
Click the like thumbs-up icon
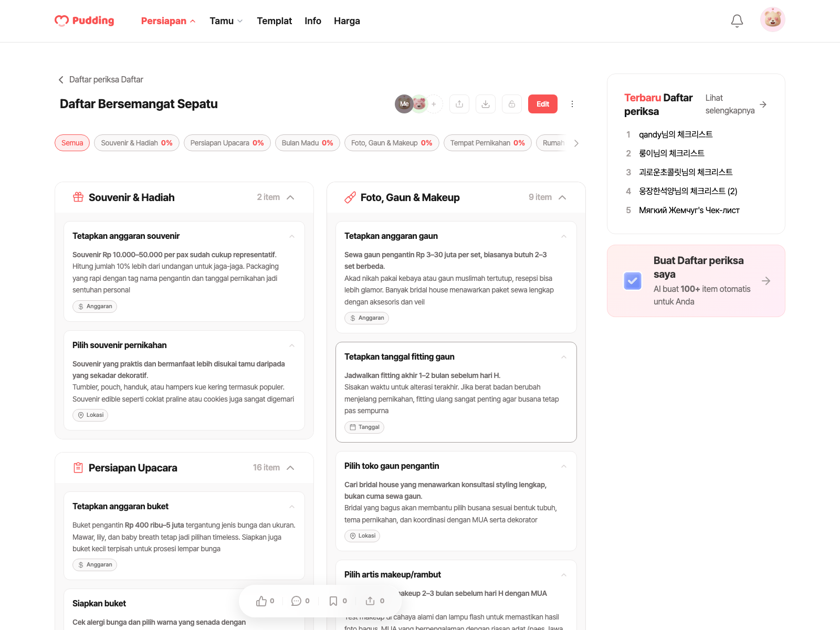(261, 601)
